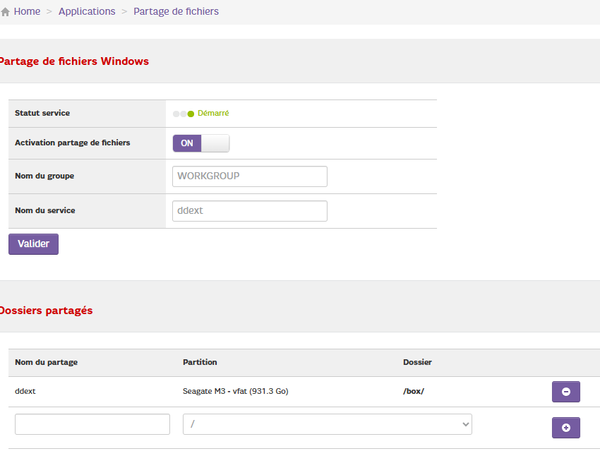Click the empty new share name field
The image size is (600, 451).
(x=92, y=425)
